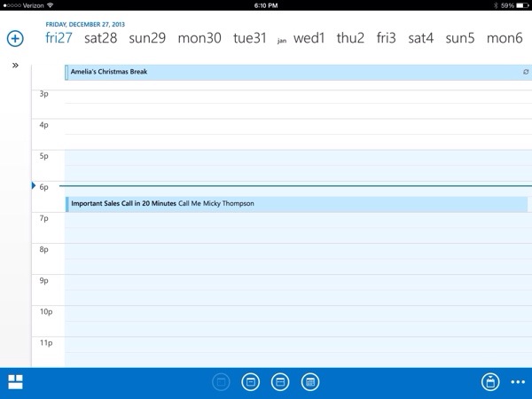This screenshot has width=532, height=399.
Task: Tap the 10p time label
Action: coord(46,312)
